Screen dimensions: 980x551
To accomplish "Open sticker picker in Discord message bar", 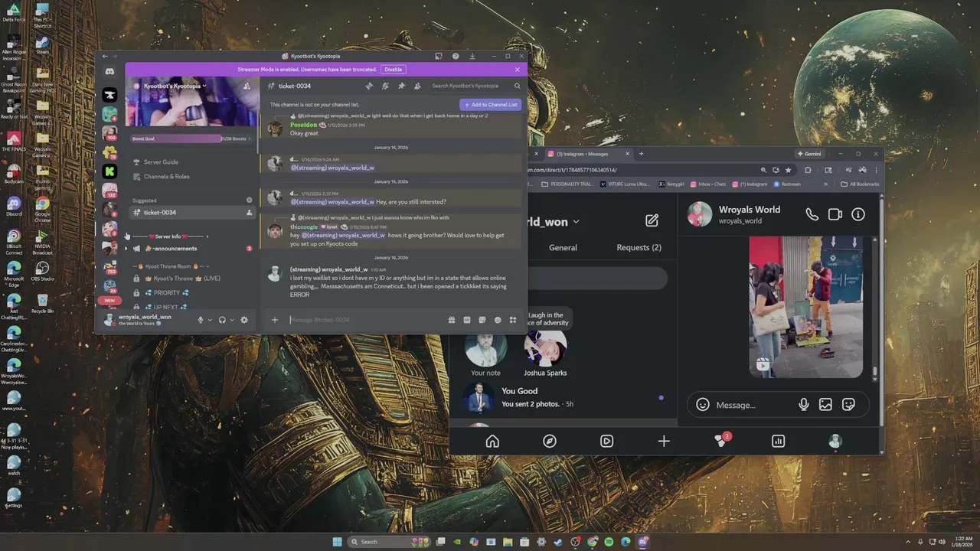I will [482, 320].
